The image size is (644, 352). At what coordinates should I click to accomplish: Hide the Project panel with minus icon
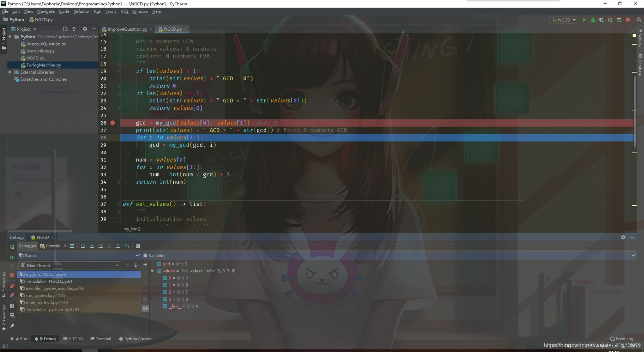point(93,29)
